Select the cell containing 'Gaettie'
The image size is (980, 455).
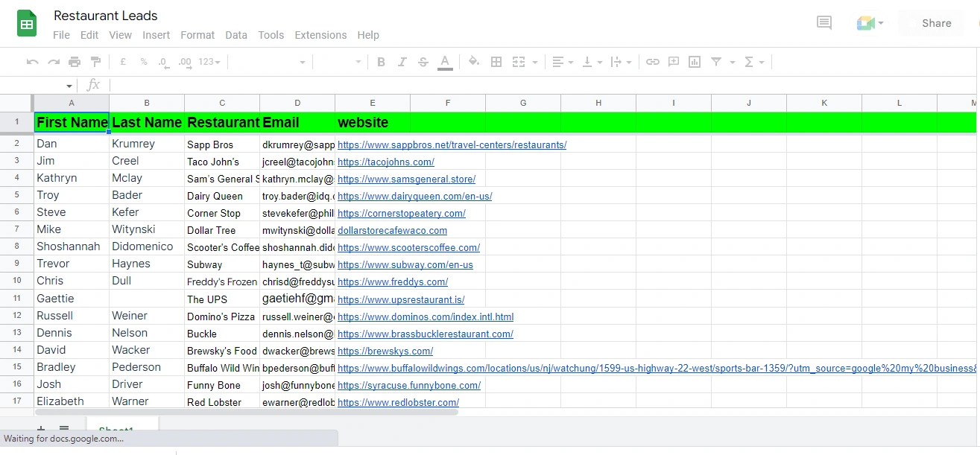72,299
